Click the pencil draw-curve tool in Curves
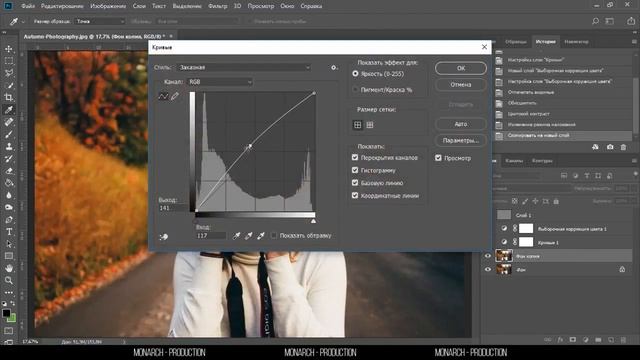This screenshot has height=360, width=640. [x=175, y=96]
